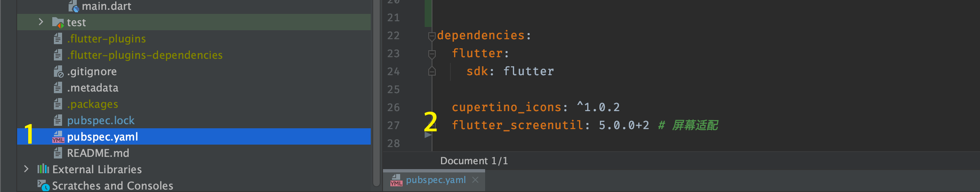Click the README.md file icon
The image size is (980, 192).
coord(58,153)
